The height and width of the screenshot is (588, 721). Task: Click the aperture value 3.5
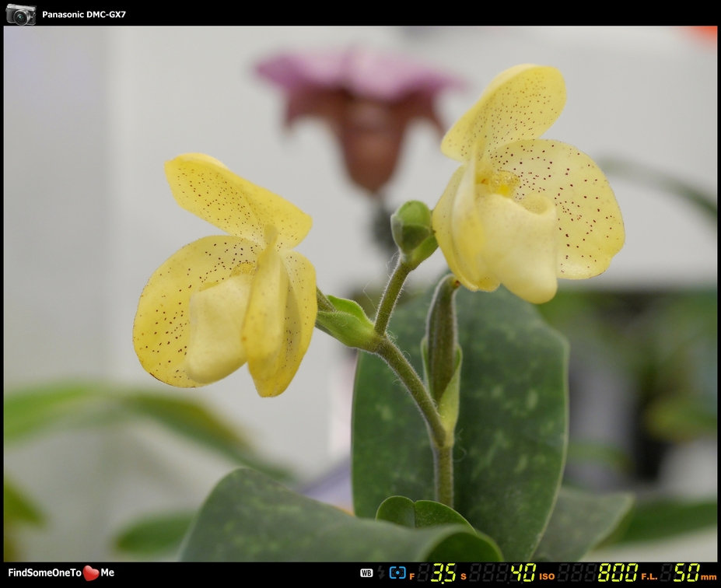(x=443, y=572)
